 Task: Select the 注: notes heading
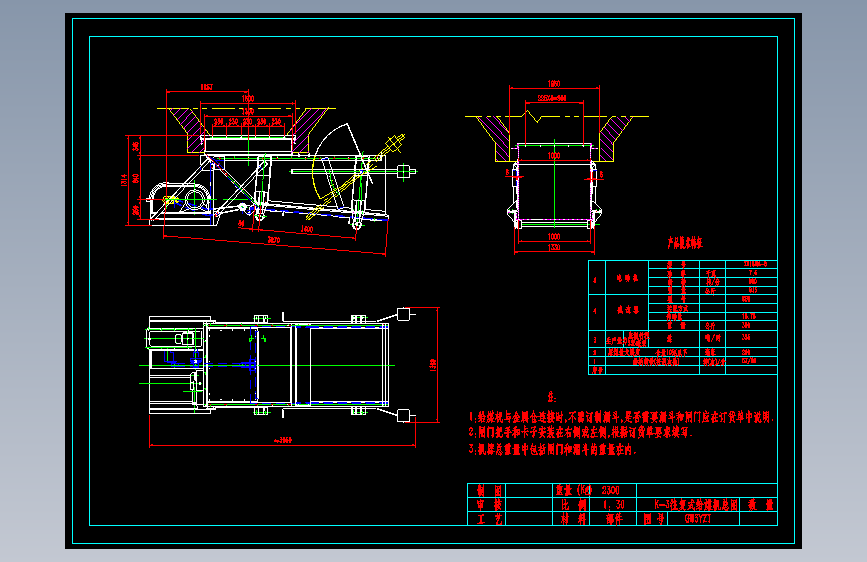point(551,397)
